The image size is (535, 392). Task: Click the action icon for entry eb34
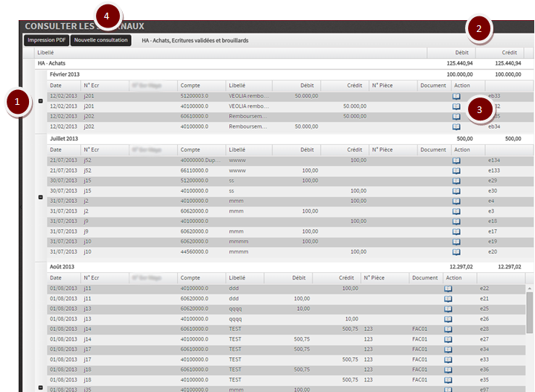click(x=457, y=126)
